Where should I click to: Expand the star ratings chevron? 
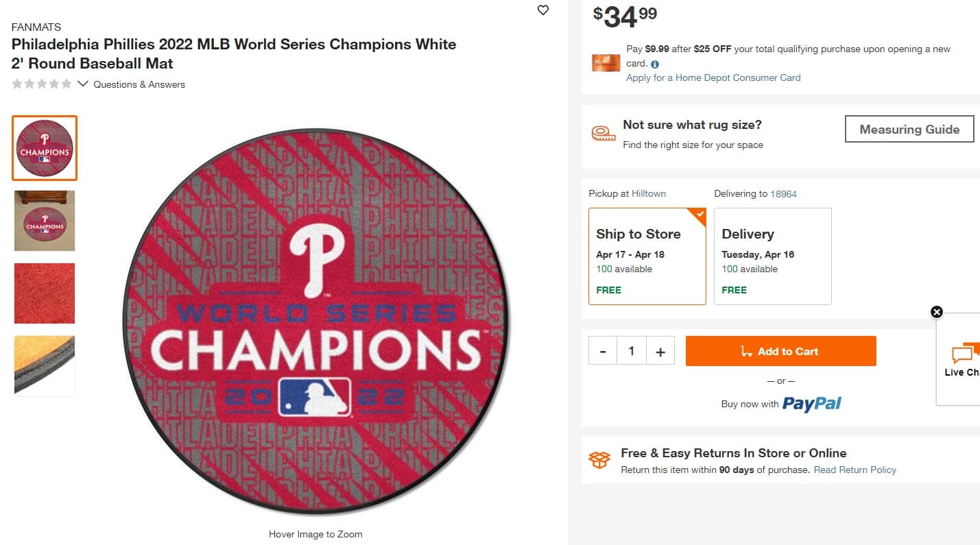pyautogui.click(x=83, y=84)
